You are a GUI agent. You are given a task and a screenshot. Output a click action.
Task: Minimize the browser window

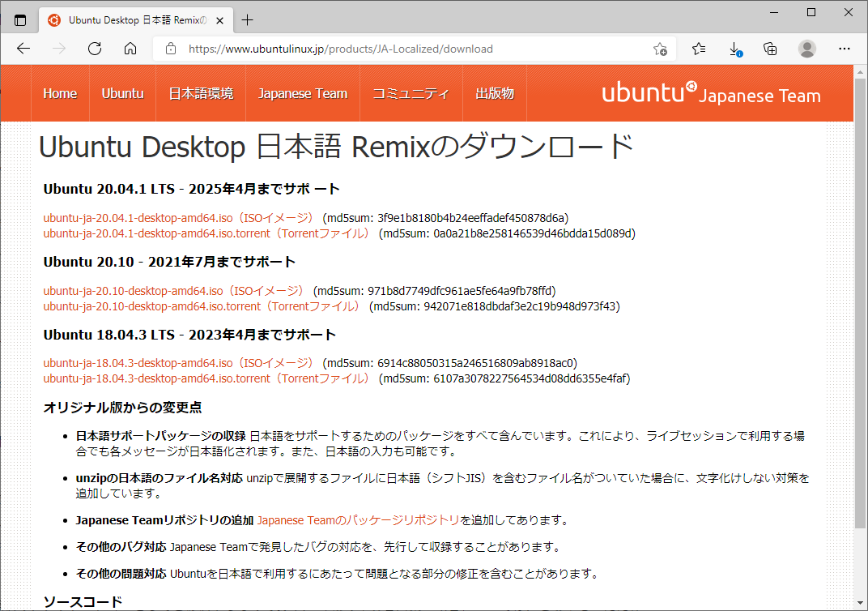774,12
